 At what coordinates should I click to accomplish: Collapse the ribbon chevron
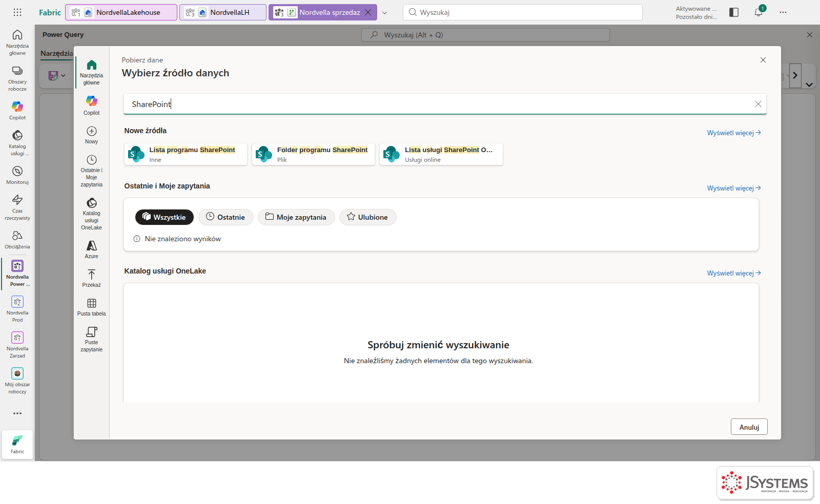click(x=809, y=85)
